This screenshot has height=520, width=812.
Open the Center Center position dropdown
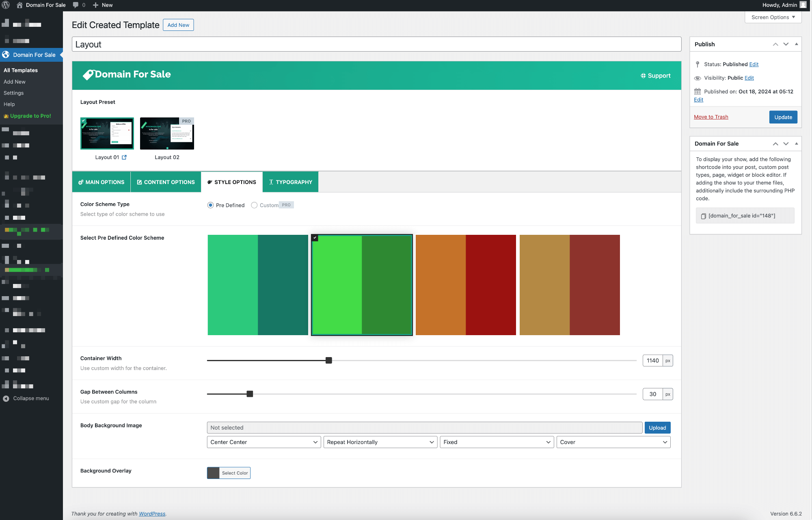[x=264, y=442]
